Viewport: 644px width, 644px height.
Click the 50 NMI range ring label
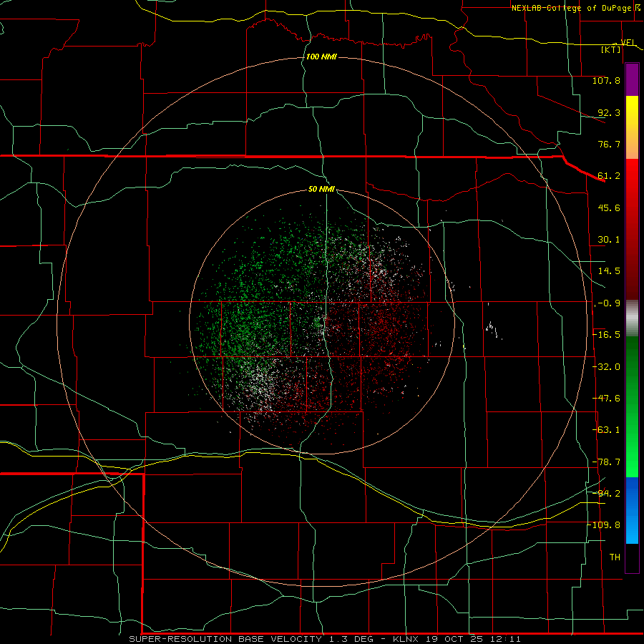click(321, 189)
